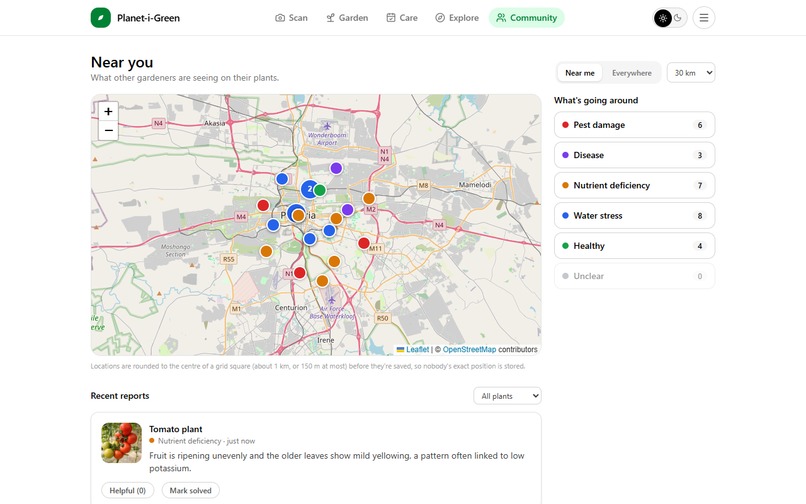Open the 30 km radius dropdown

691,73
